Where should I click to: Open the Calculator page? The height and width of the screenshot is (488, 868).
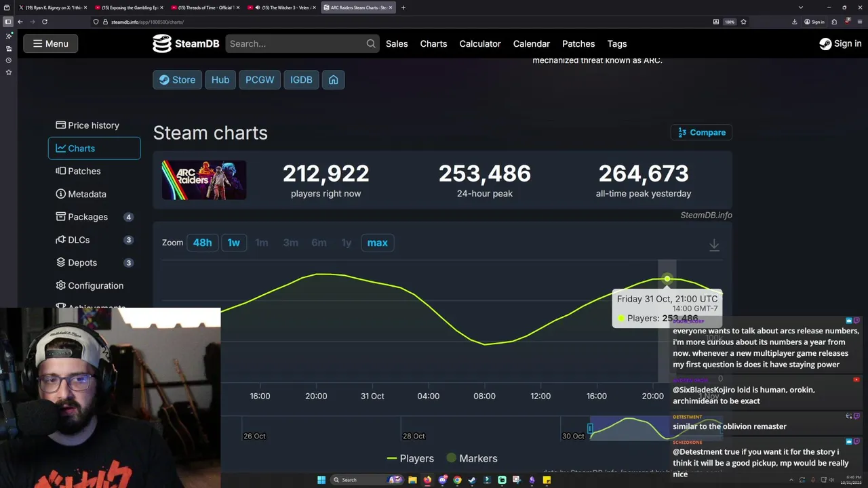click(480, 43)
